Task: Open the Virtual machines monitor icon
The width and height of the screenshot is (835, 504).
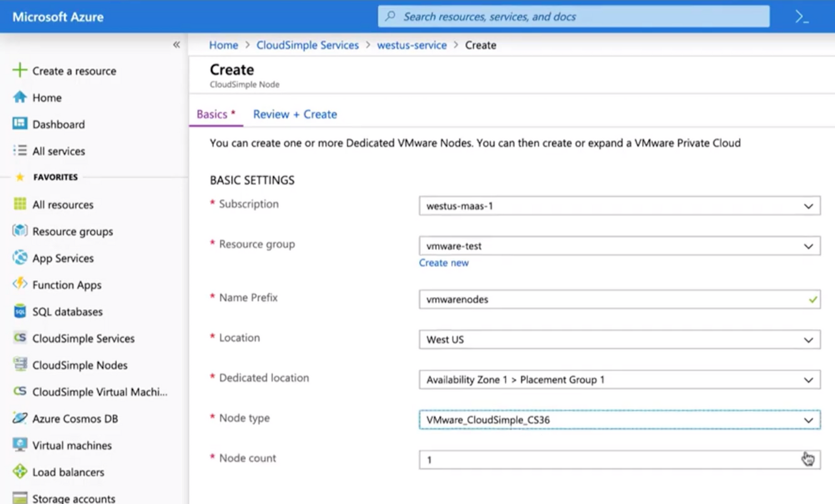Action: click(20, 445)
